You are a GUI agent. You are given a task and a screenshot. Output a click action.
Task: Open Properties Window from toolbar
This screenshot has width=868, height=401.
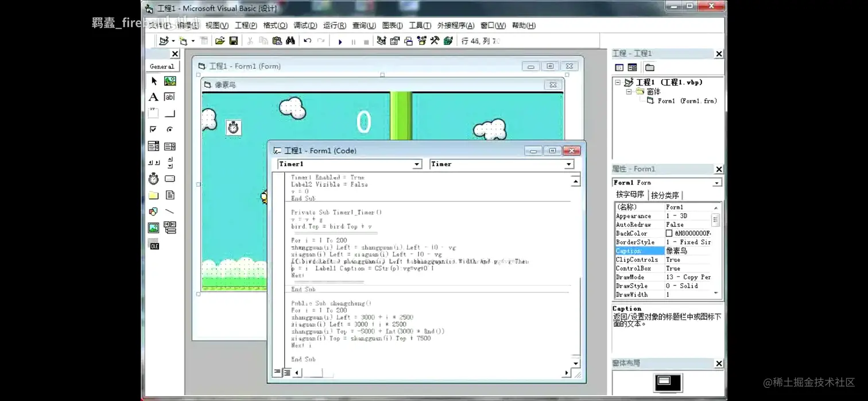pyautogui.click(x=395, y=41)
